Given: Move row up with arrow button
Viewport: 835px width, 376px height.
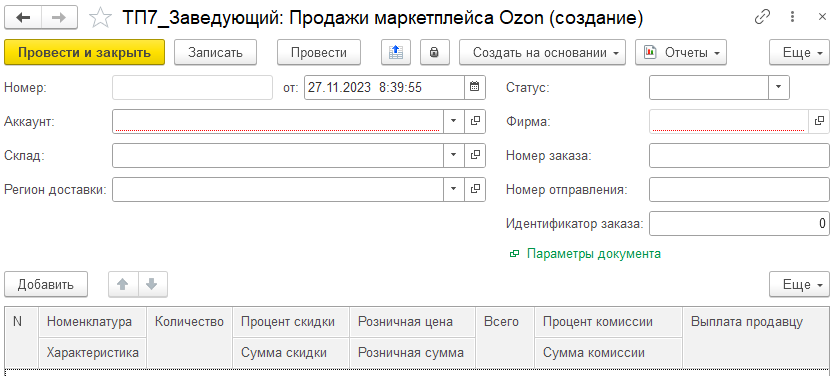Looking at the screenshot, I should pyautogui.click(x=123, y=284).
